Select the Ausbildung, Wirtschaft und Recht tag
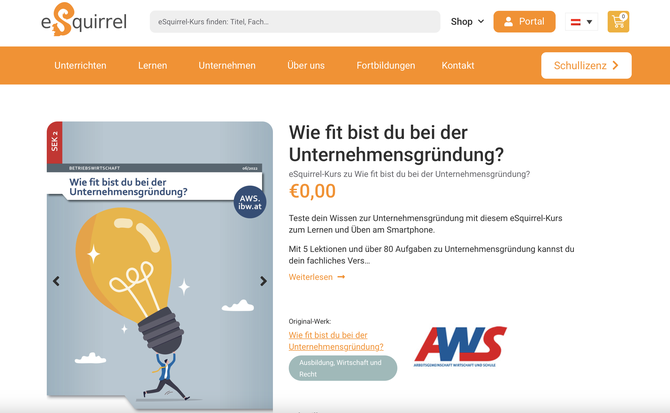670x413 pixels. click(x=343, y=368)
